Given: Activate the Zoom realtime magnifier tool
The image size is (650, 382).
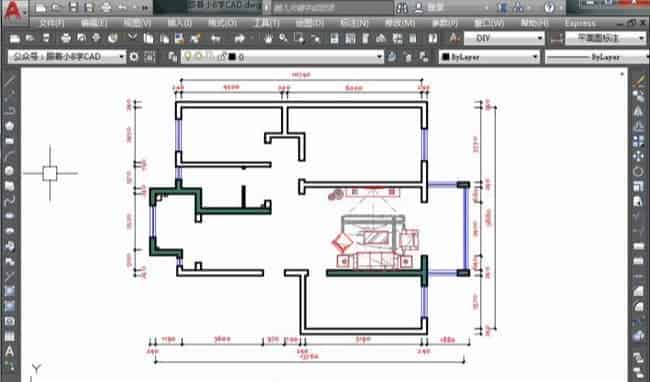Looking at the screenshot, I should point(284,39).
